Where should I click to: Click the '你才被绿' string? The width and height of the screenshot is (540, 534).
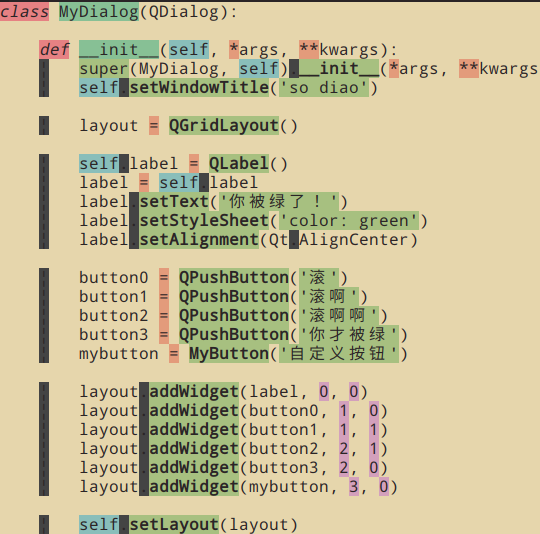349,334
